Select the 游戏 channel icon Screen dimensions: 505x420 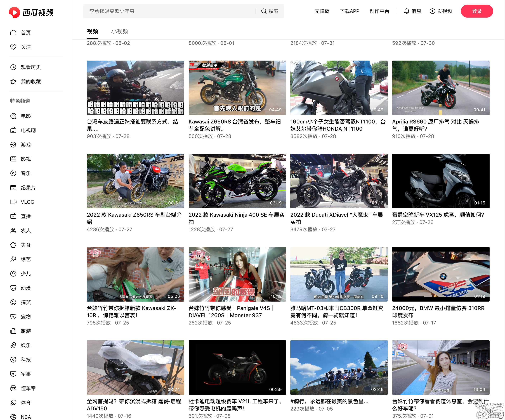point(13,145)
